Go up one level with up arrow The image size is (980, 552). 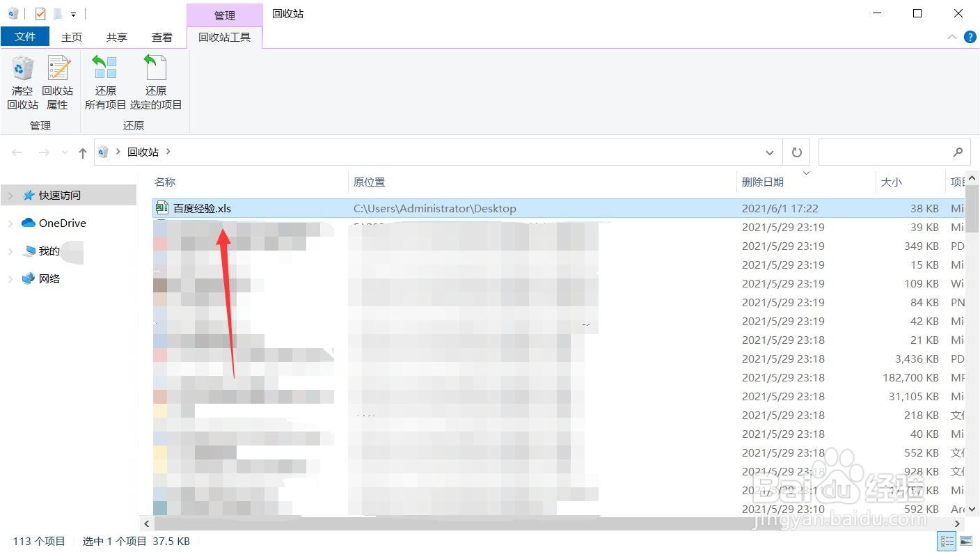point(82,152)
